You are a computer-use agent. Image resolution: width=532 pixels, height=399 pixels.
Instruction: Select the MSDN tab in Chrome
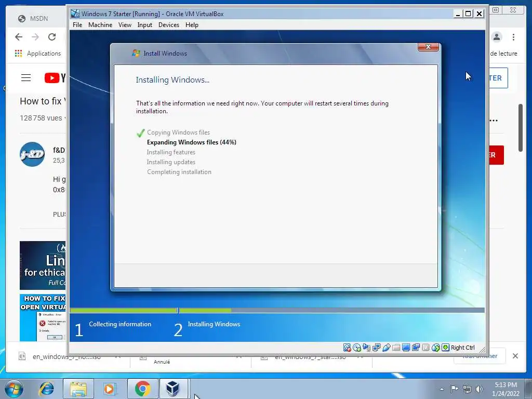coord(33,18)
